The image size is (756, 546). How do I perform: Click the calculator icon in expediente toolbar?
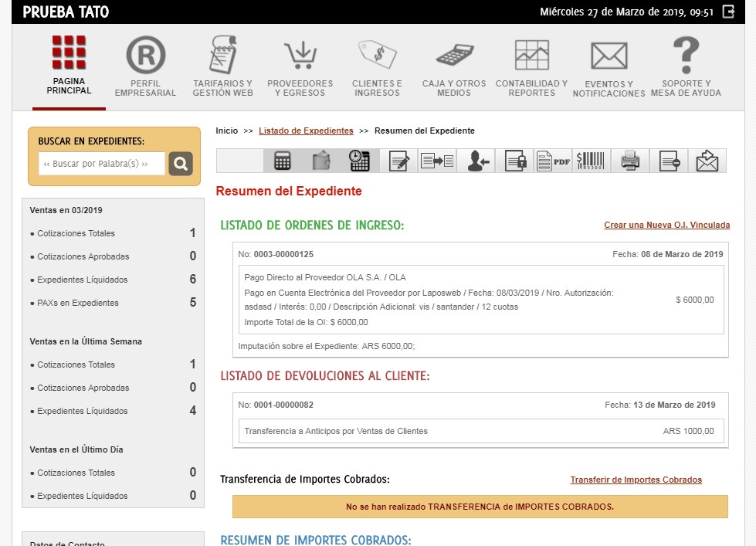283,161
